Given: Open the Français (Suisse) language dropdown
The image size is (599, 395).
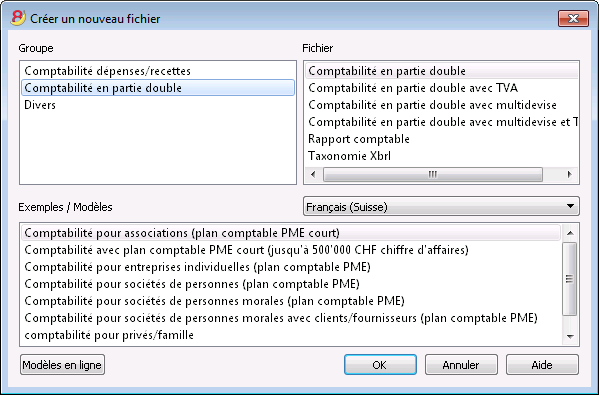Looking at the screenshot, I should (441, 207).
